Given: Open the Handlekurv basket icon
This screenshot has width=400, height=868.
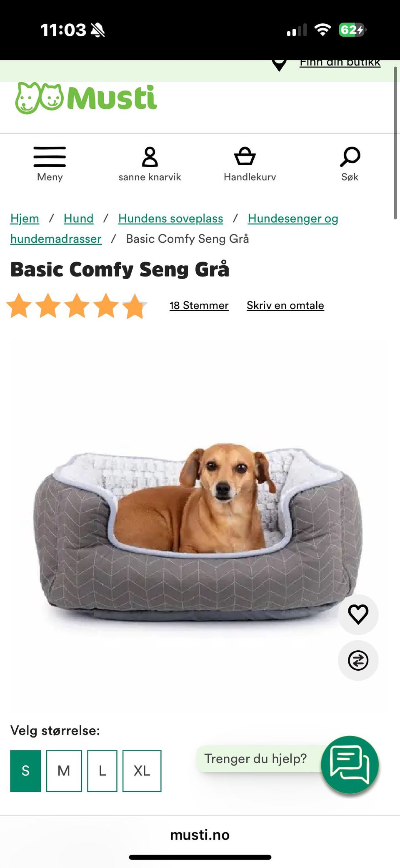Looking at the screenshot, I should point(245,156).
